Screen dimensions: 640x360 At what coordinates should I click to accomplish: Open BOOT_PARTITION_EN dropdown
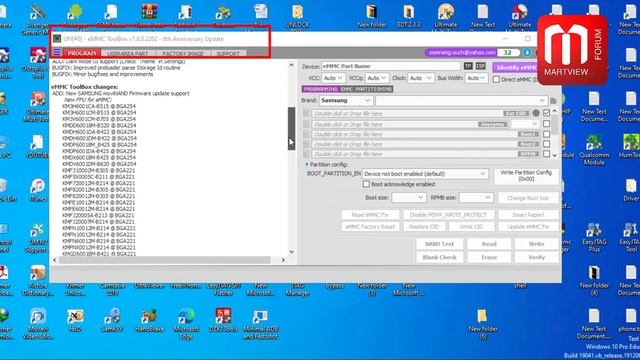[425, 174]
